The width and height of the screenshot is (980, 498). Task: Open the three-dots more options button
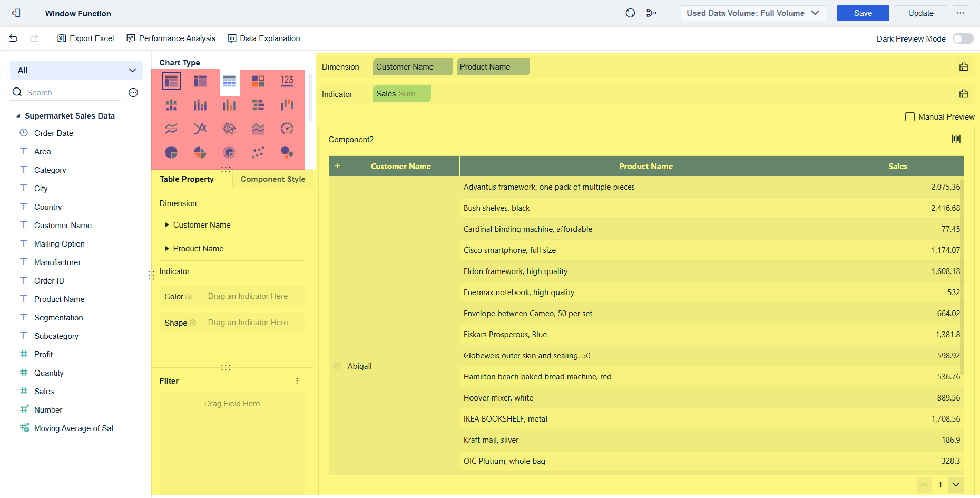click(x=961, y=13)
